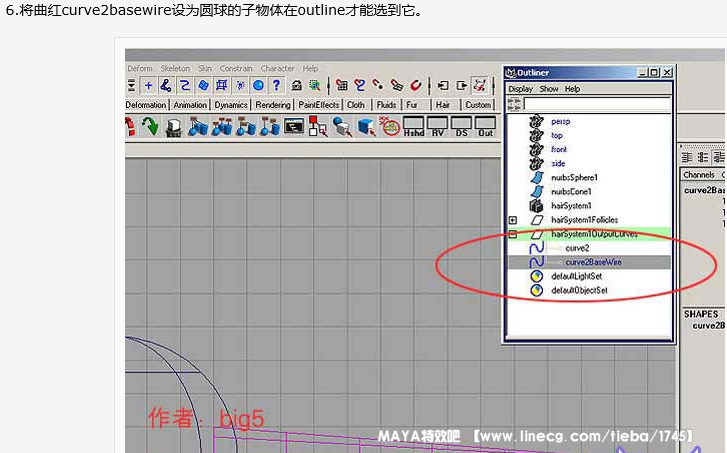Click the Hshd shelf button
Image resolution: width=727 pixels, height=453 pixels.
[413, 127]
